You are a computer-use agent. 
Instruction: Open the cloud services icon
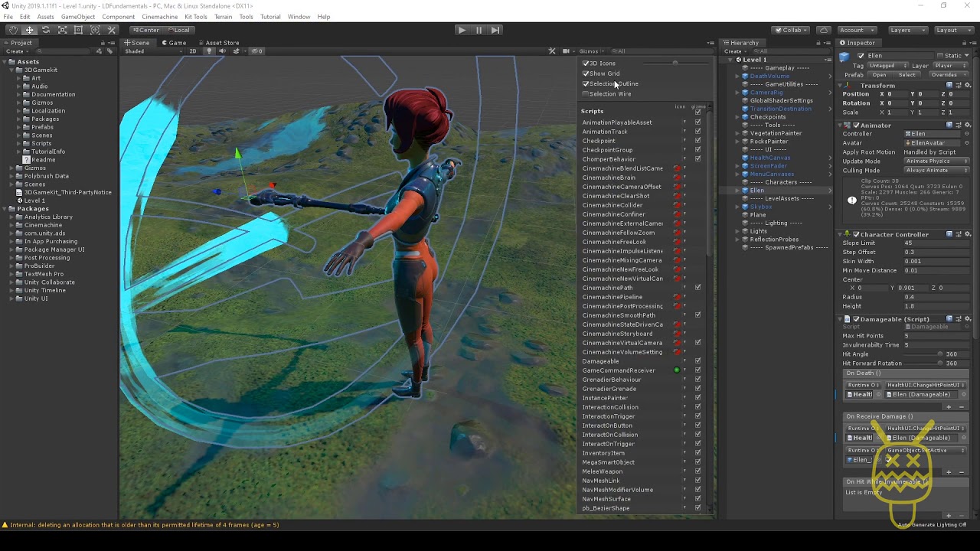coord(824,30)
